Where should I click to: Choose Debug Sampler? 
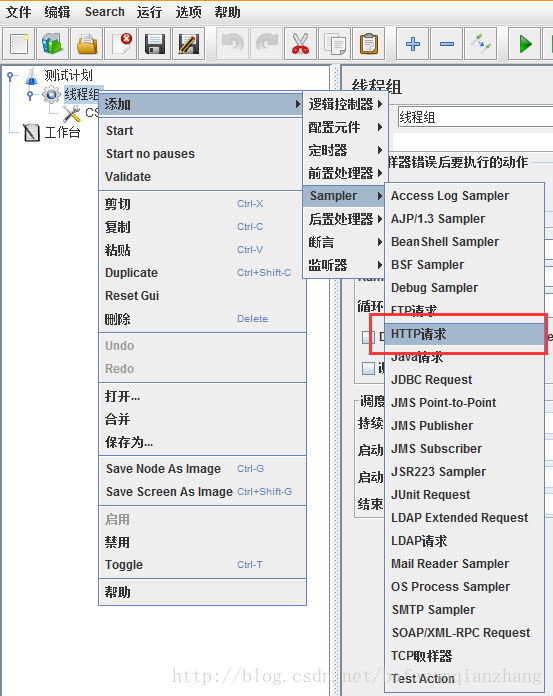(465, 288)
